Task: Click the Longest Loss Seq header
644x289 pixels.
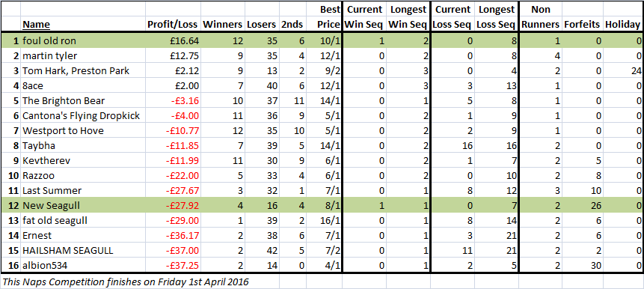Action: click(x=496, y=17)
